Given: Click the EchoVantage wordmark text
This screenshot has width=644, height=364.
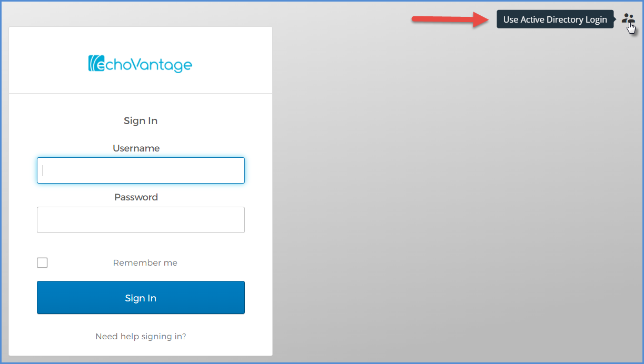Looking at the screenshot, I should click(x=150, y=65).
